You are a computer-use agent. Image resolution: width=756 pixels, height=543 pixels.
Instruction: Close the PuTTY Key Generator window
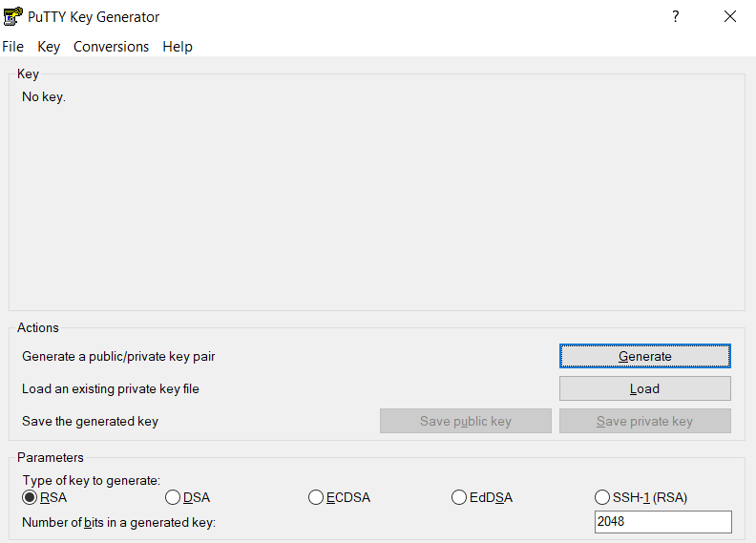(730, 16)
